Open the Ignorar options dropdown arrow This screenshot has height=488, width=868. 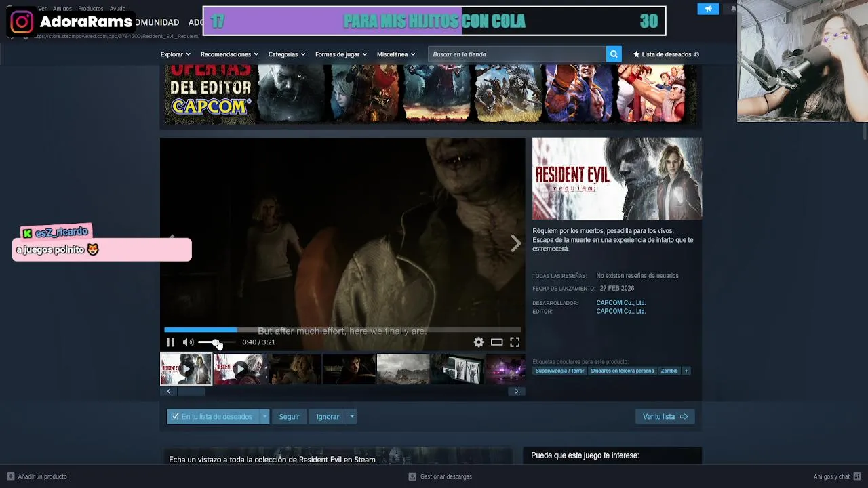(351, 417)
